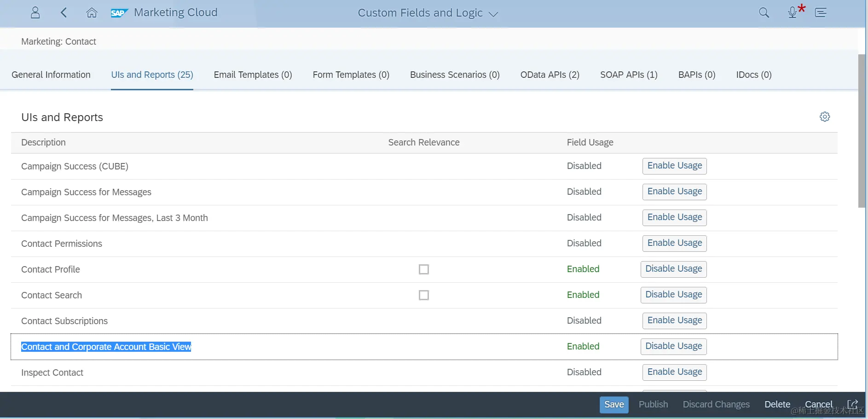This screenshot has height=419, width=868.
Task: Click the Search Relevance column header
Action: 424,142
